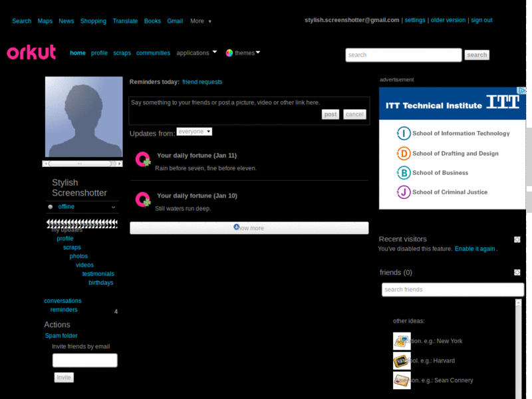Click the orkut logo
Screen dimensions: 532x399
[31, 52]
